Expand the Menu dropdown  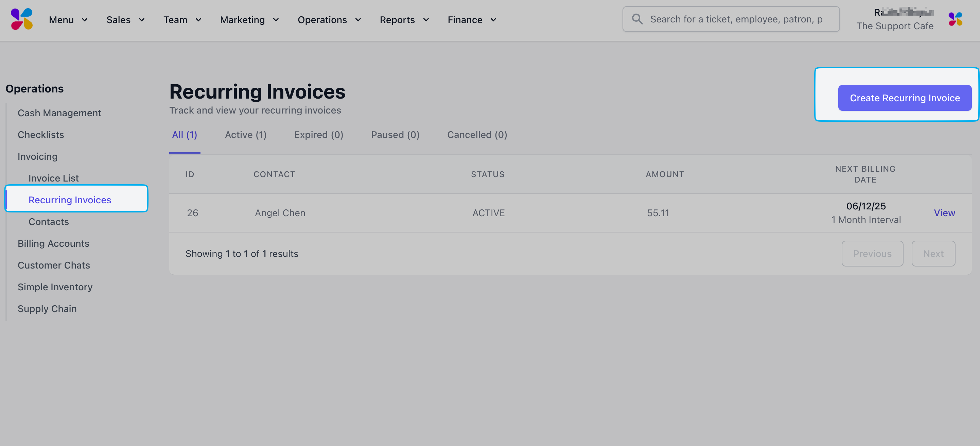pyautogui.click(x=68, y=20)
